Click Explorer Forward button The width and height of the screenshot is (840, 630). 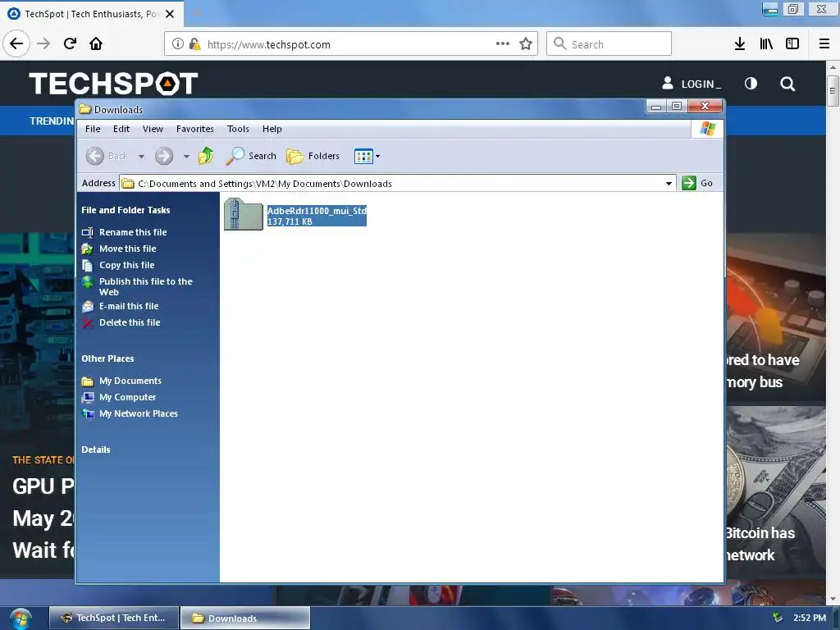pyautogui.click(x=164, y=156)
